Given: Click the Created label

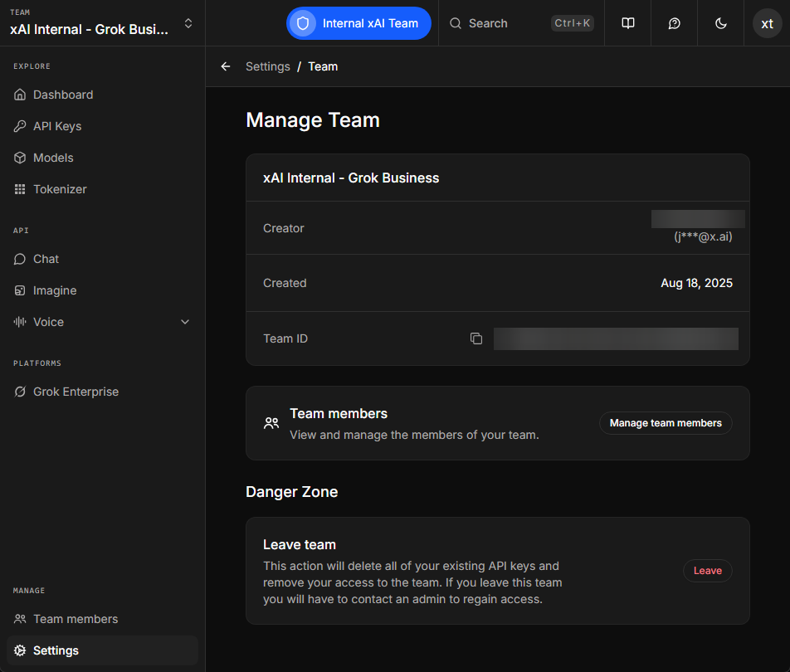Looking at the screenshot, I should pyautogui.click(x=285, y=283).
